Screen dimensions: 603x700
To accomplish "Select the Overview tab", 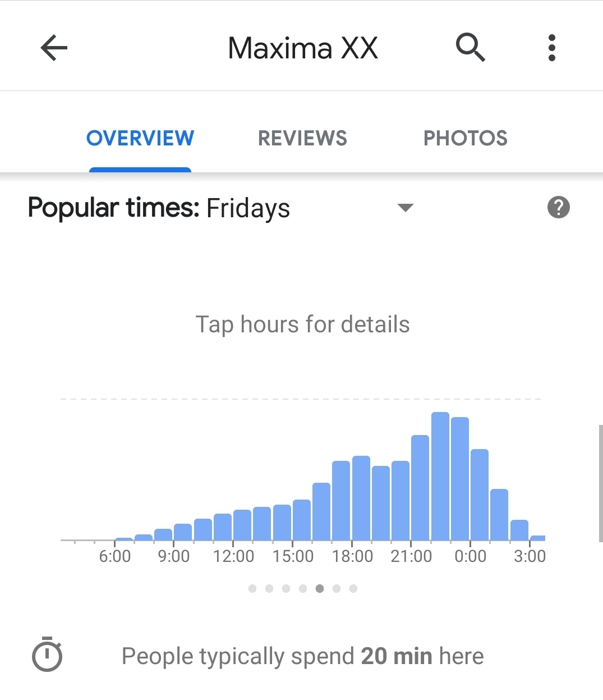I will (140, 139).
